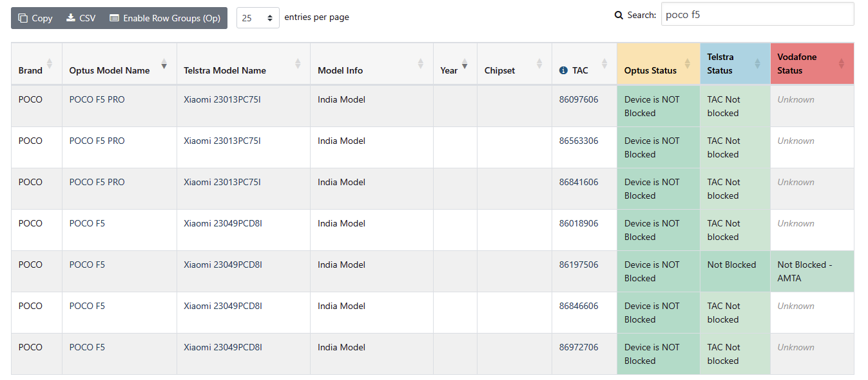Sort by Optus Status column arrows
868x380 pixels.
pos(688,63)
